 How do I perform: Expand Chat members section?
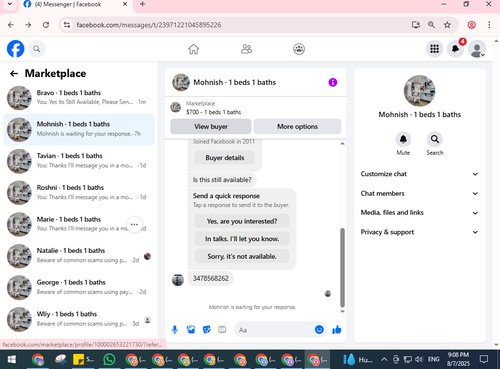(419, 193)
